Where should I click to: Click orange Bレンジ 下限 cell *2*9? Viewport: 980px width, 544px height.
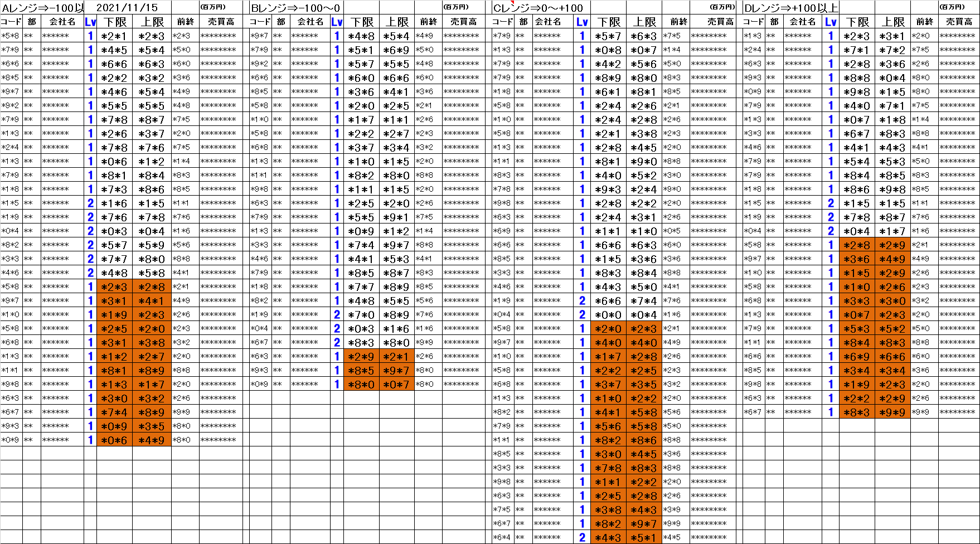click(x=361, y=356)
